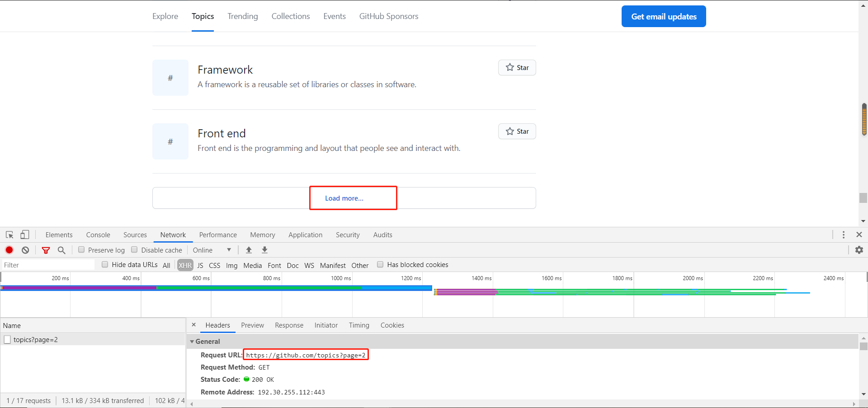Open network search magnifier icon
This screenshot has height=408, width=868.
(62, 250)
